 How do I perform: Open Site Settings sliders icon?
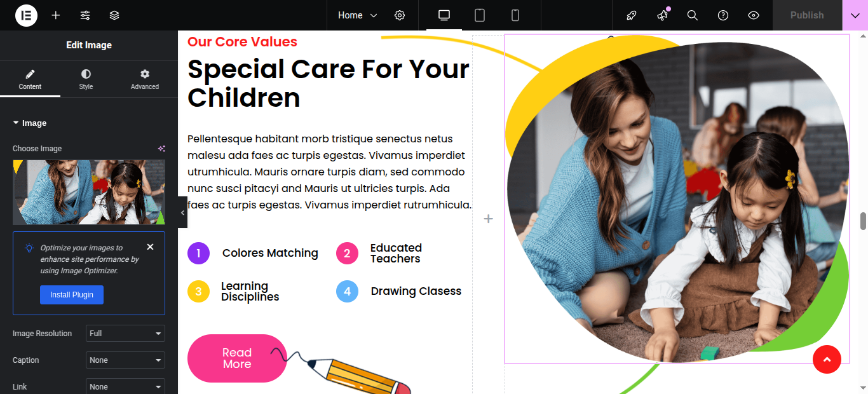[x=85, y=15]
